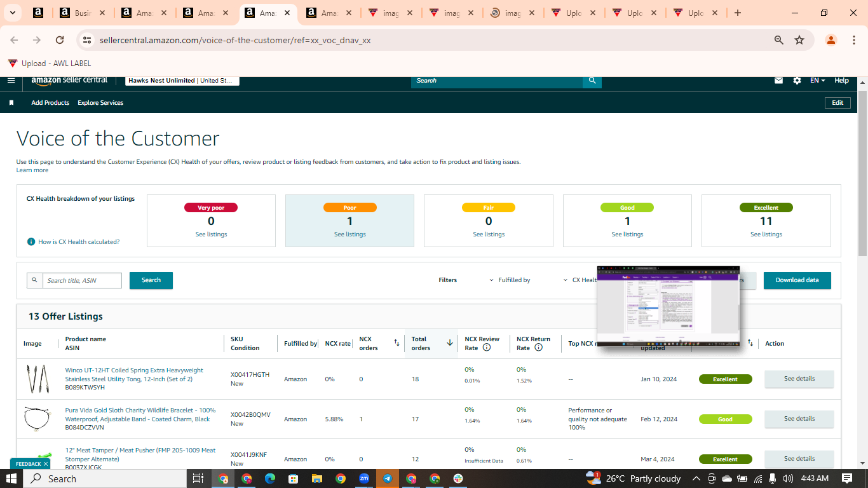Click the search icon beside the title/ASIN field
The width and height of the screenshot is (868, 488).
[35, 280]
